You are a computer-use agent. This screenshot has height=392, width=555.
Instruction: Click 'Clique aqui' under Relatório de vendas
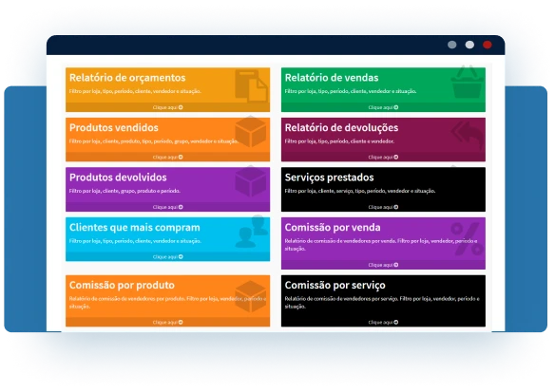383,107
